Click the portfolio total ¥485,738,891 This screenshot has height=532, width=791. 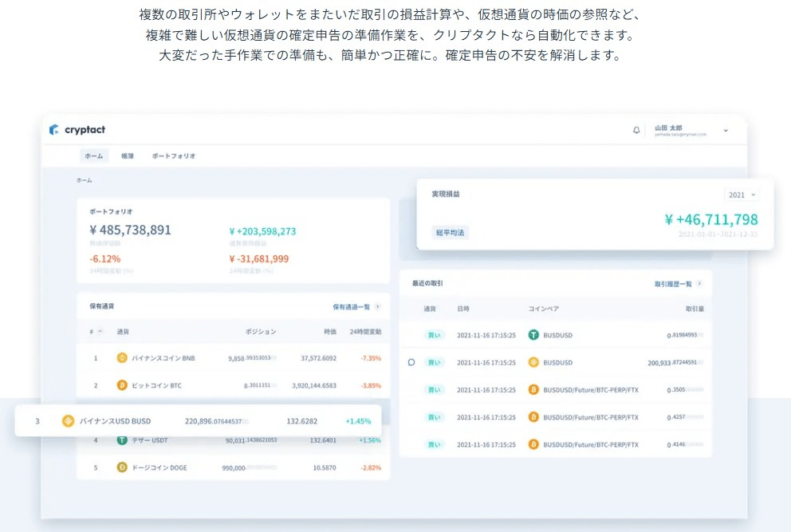coord(130,231)
